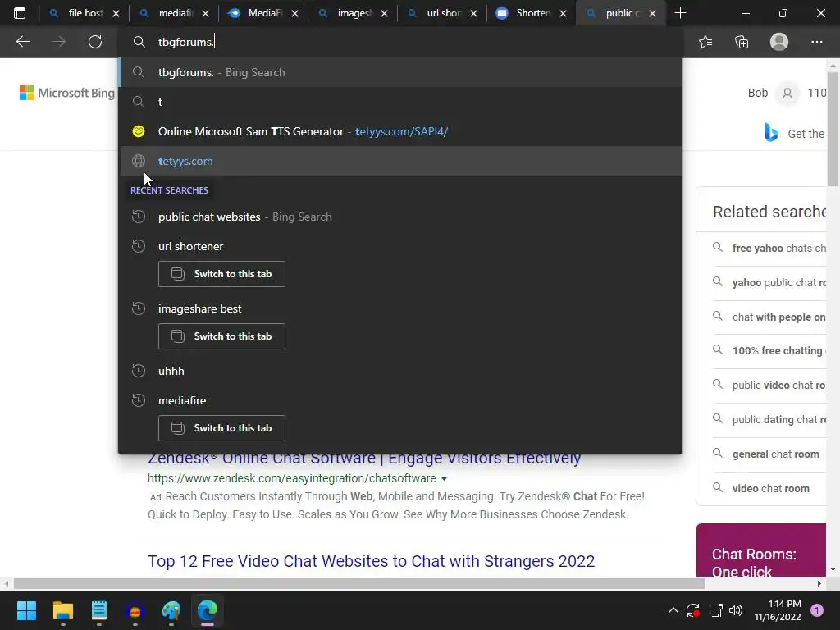This screenshot has width=840, height=630.
Task: Open Settings and more ellipsis menu
Action: click(816, 42)
